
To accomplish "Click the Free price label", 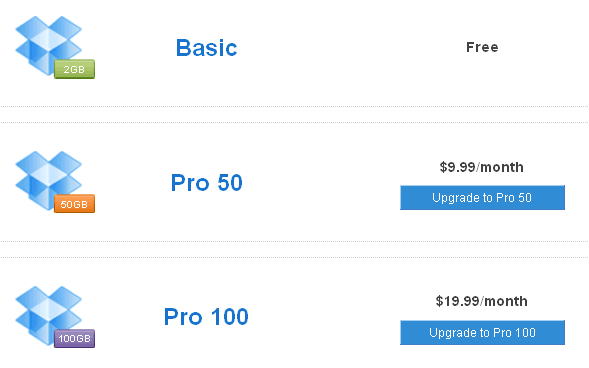I will [482, 47].
